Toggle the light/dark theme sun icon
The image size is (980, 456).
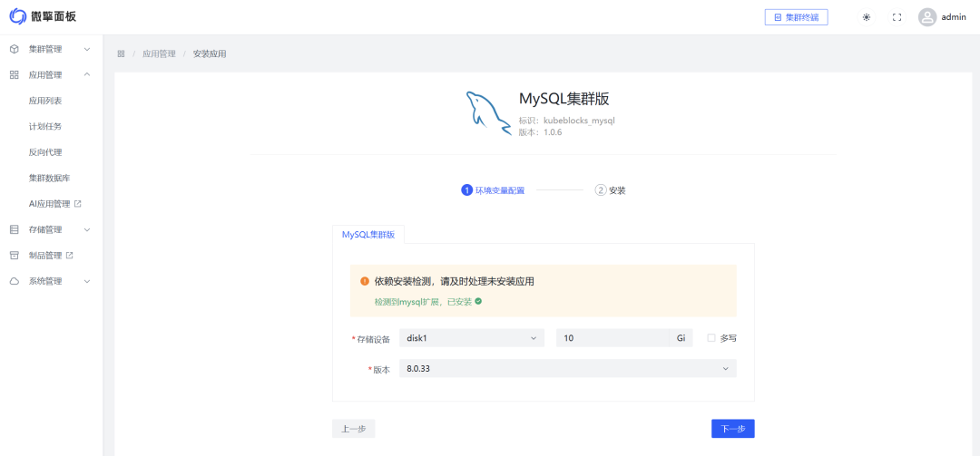(867, 17)
